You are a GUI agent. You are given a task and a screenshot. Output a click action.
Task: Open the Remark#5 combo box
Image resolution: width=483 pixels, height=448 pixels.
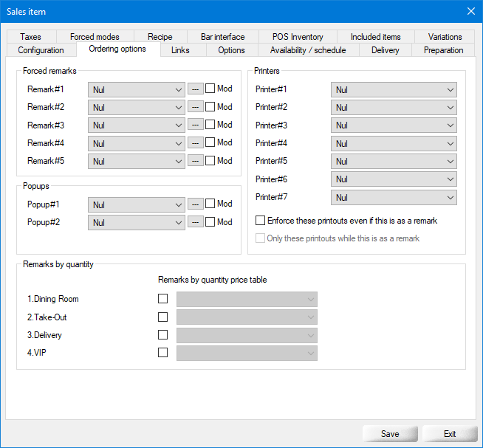point(137,161)
